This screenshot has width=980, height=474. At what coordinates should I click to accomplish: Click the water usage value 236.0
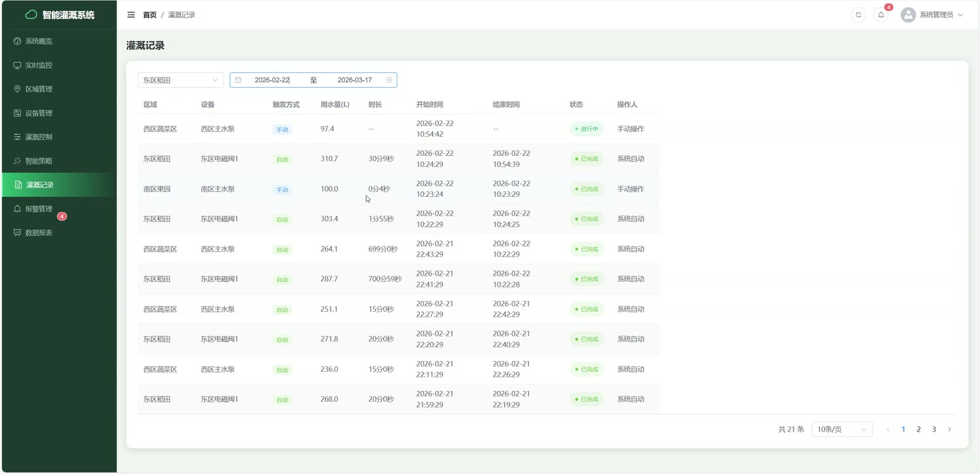[329, 369]
